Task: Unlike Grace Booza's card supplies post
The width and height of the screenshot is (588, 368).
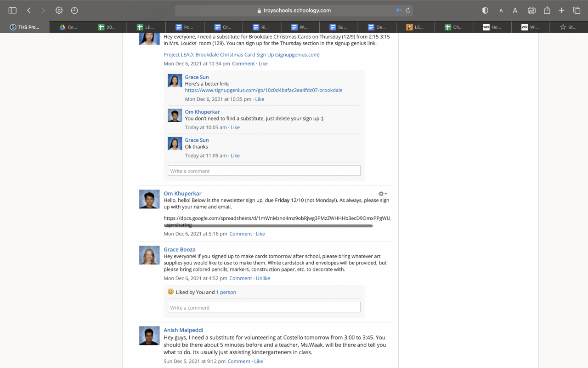Action: pos(263,278)
